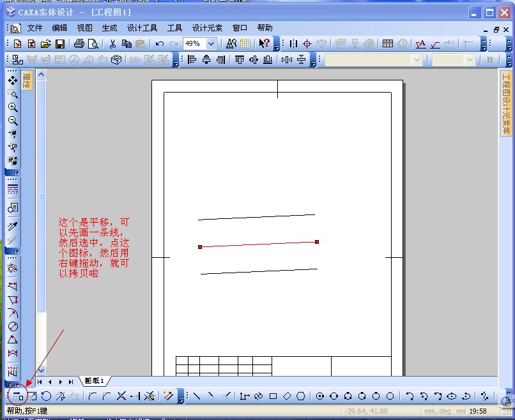Open the zoom percentage dropdown showing 49%
This screenshot has width=515, height=420.
point(211,43)
